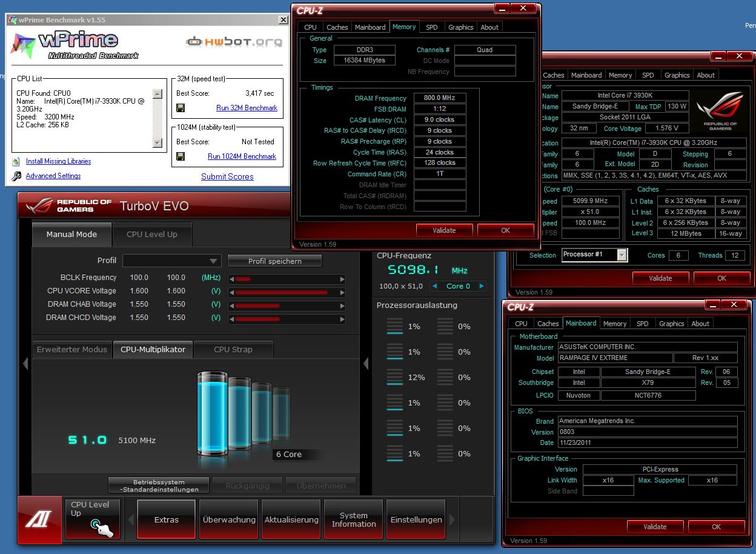Click the CPU VCORE Voltage slider bar
756x554 pixels.
(287, 292)
